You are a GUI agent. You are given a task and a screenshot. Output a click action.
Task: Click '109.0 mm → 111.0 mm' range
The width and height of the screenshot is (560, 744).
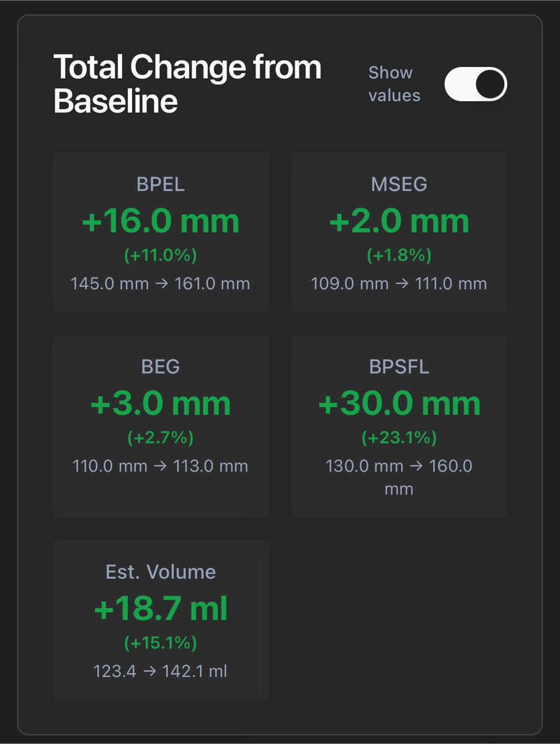pos(399,284)
